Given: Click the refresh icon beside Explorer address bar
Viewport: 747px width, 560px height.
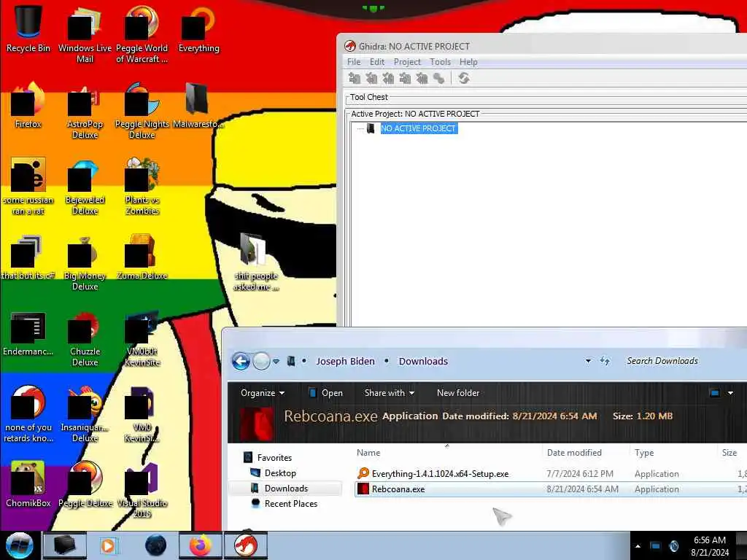Looking at the screenshot, I should pyautogui.click(x=605, y=361).
